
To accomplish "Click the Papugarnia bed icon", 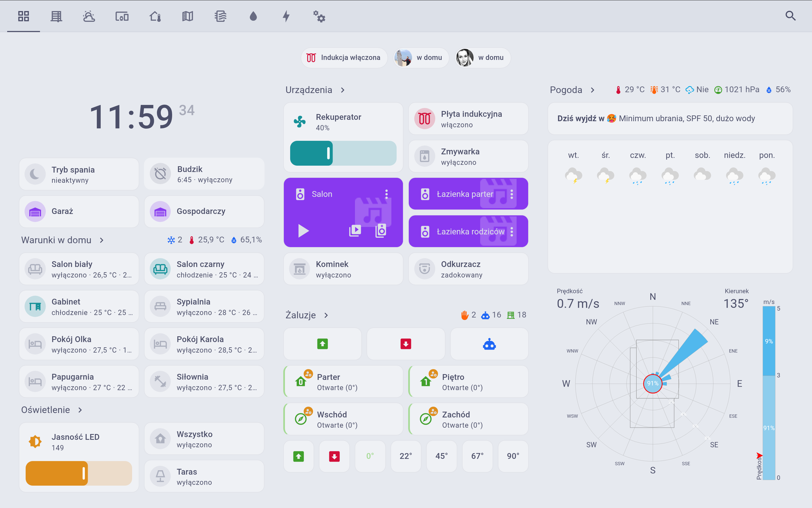I will [x=35, y=382].
